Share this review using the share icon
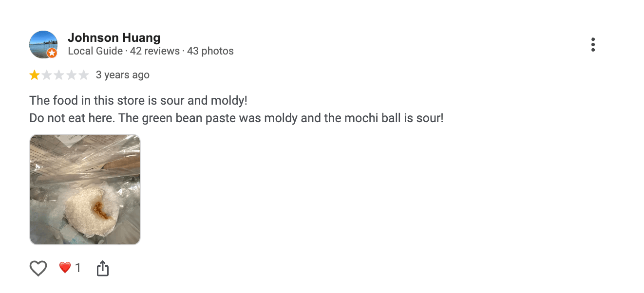 click(x=102, y=268)
